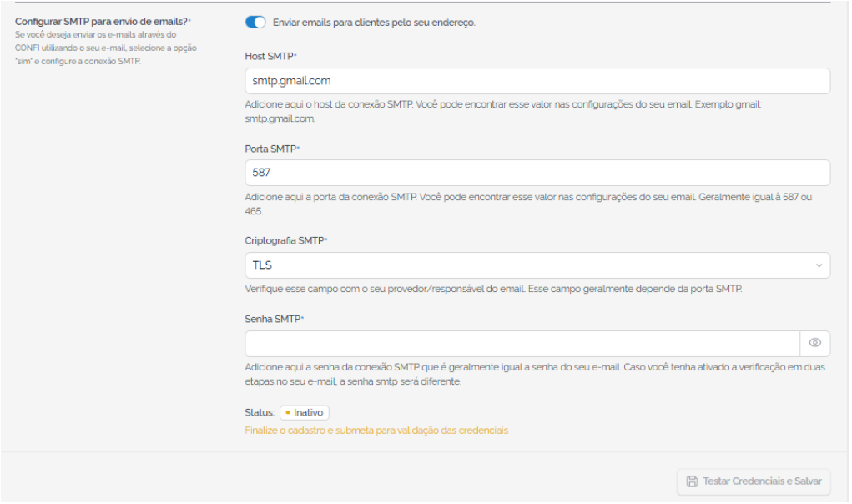Open the Criptografia SMTP dropdown showing TLS
The height and width of the screenshot is (504, 852).
(537, 265)
